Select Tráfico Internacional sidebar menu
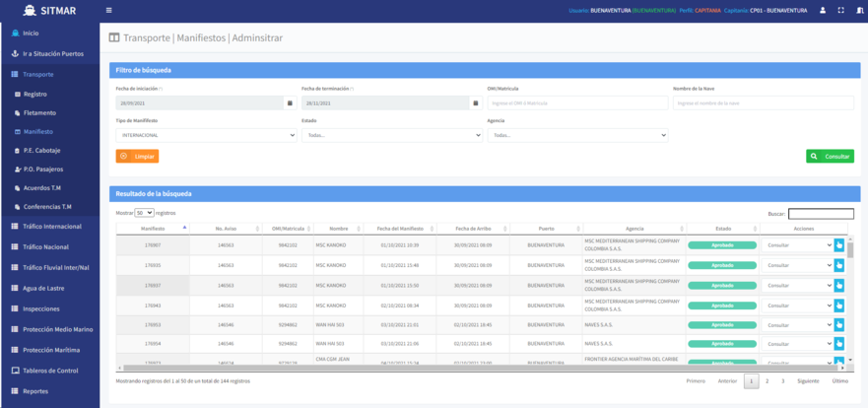This screenshot has width=868, height=408. tap(52, 227)
